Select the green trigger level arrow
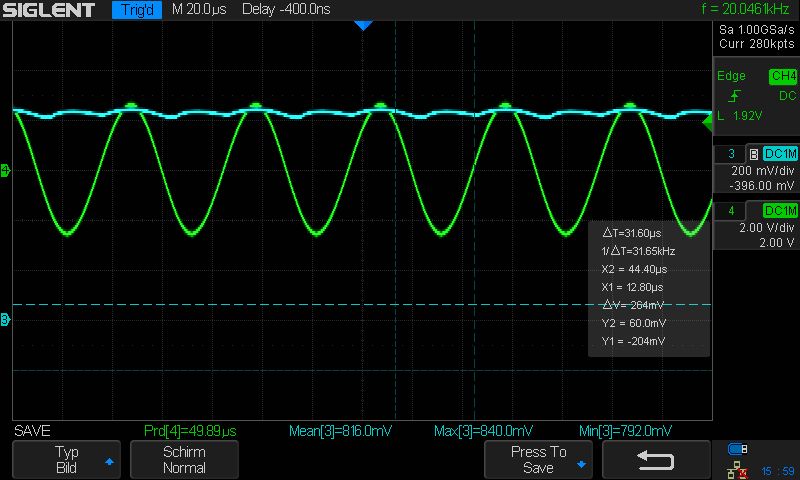Image resolution: width=800 pixels, height=480 pixels. (707, 122)
